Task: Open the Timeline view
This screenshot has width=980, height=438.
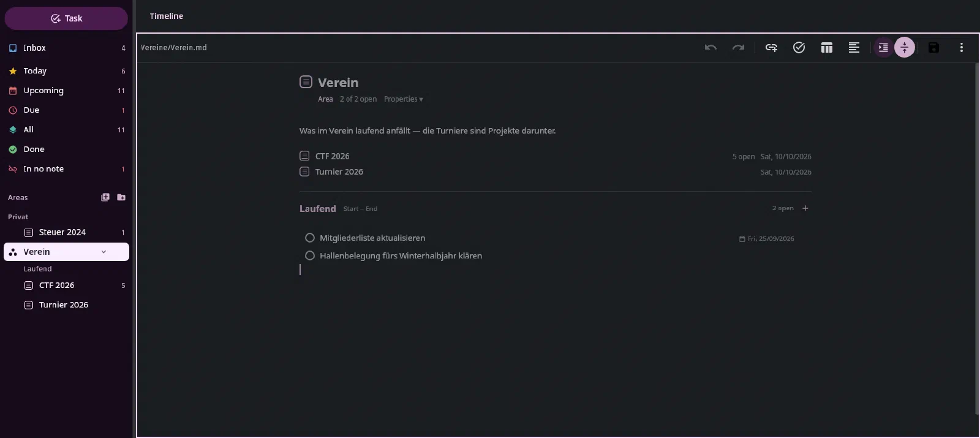Action: 167,17
